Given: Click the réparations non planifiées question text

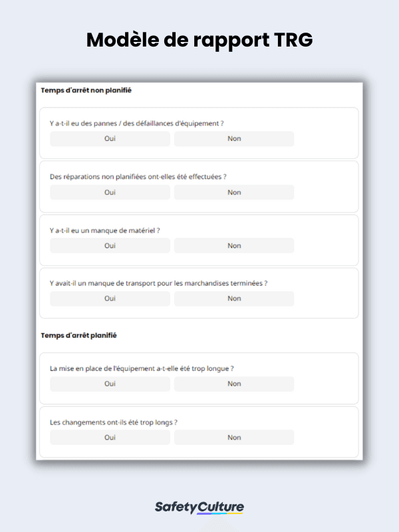Looking at the screenshot, I should [138, 177].
